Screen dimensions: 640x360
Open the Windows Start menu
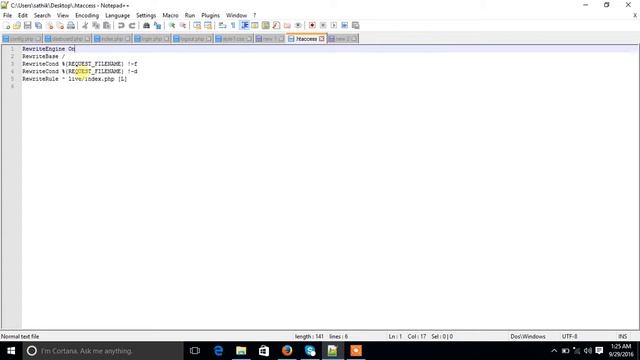point(11,351)
